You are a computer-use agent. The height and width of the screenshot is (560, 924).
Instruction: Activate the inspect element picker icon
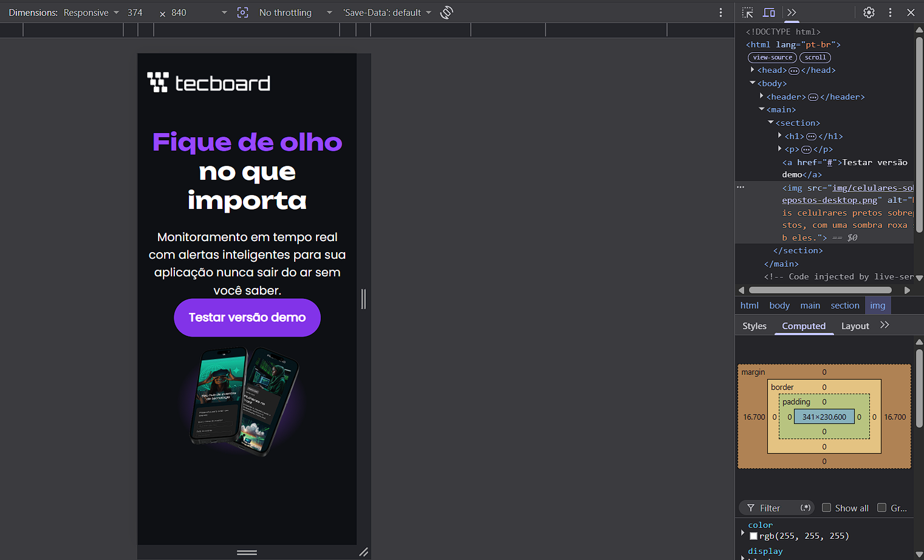(x=748, y=12)
